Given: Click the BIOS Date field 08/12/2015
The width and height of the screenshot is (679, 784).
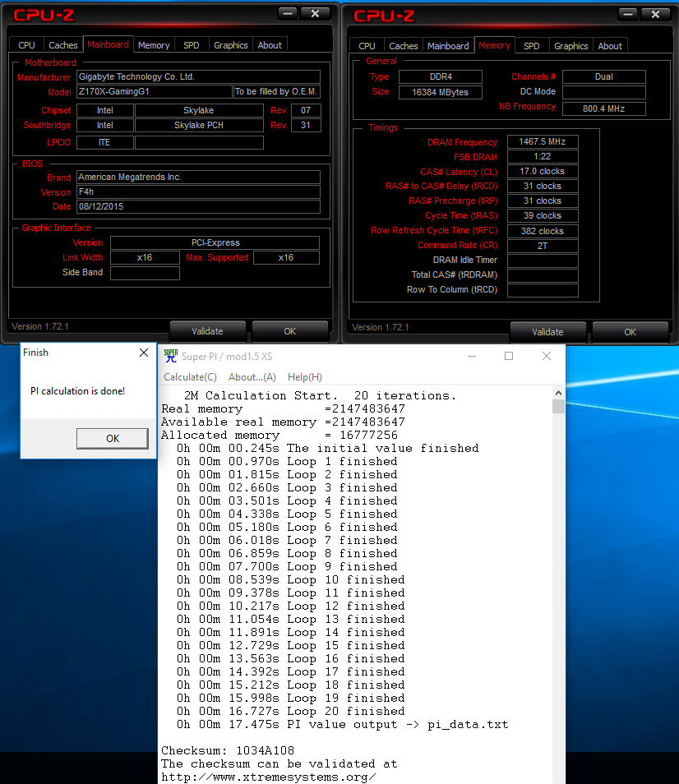Looking at the screenshot, I should coord(198,206).
